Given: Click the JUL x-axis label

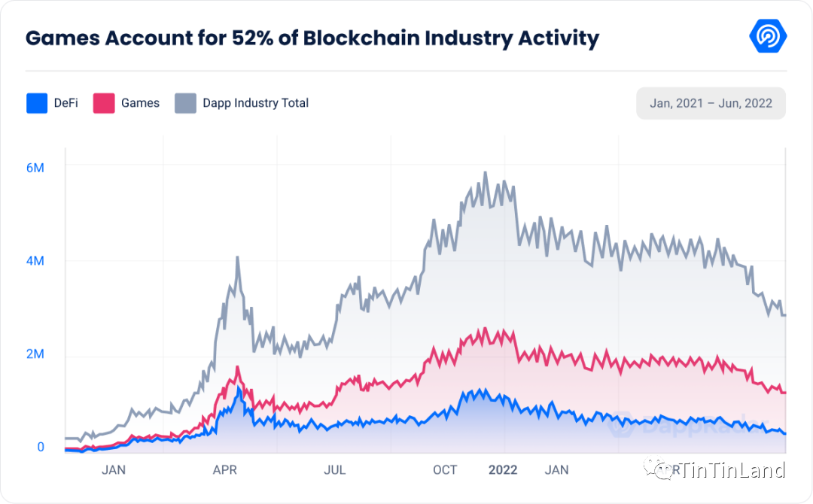Looking at the screenshot, I should click(x=334, y=470).
